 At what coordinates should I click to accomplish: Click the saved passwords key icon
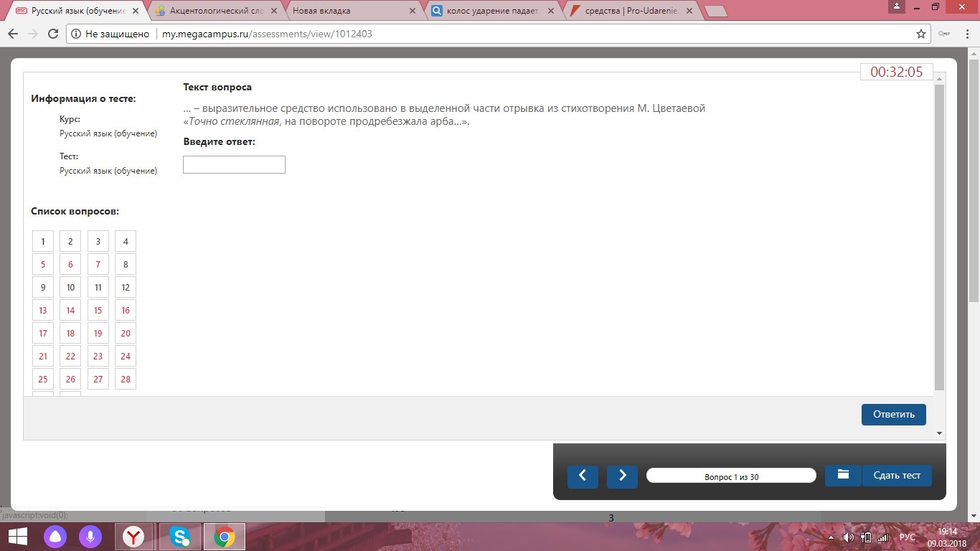click(944, 34)
